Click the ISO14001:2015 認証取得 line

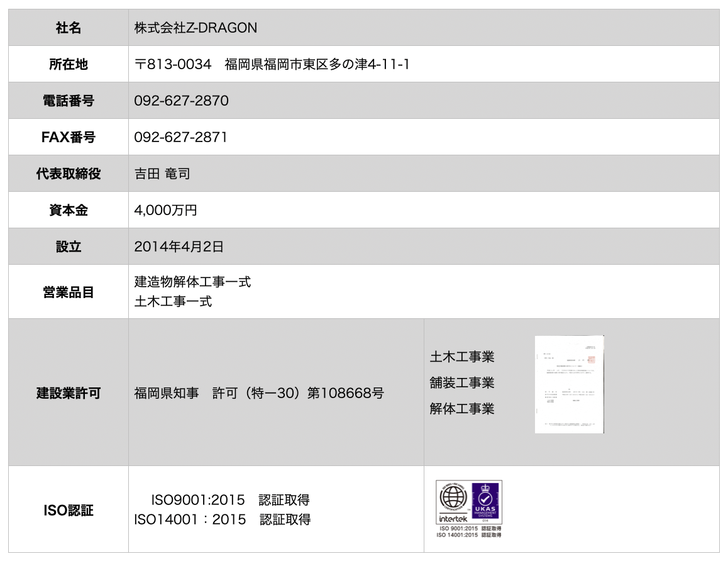pyautogui.click(x=223, y=519)
